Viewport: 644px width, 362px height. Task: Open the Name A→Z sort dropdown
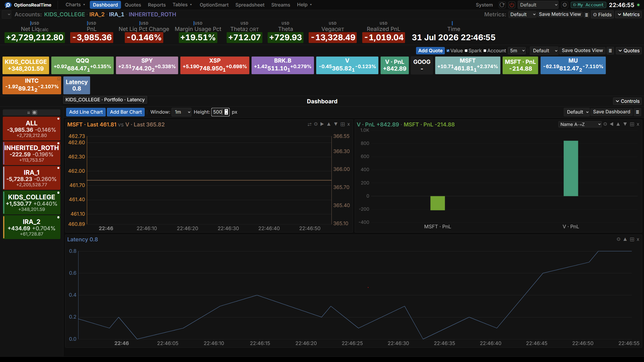pyautogui.click(x=580, y=124)
